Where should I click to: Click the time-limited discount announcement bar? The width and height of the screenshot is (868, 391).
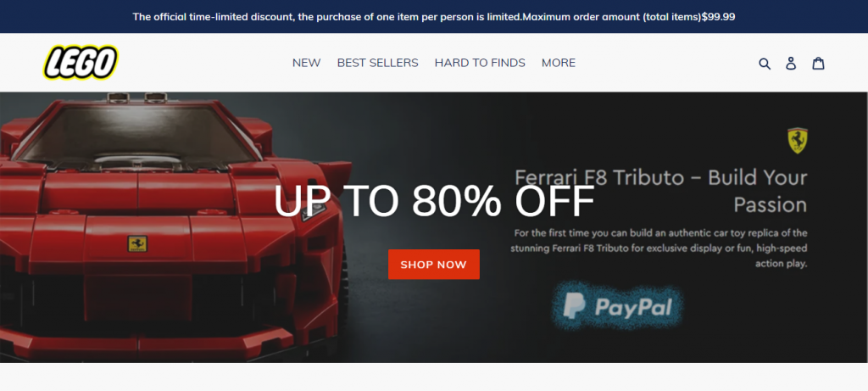(434, 17)
